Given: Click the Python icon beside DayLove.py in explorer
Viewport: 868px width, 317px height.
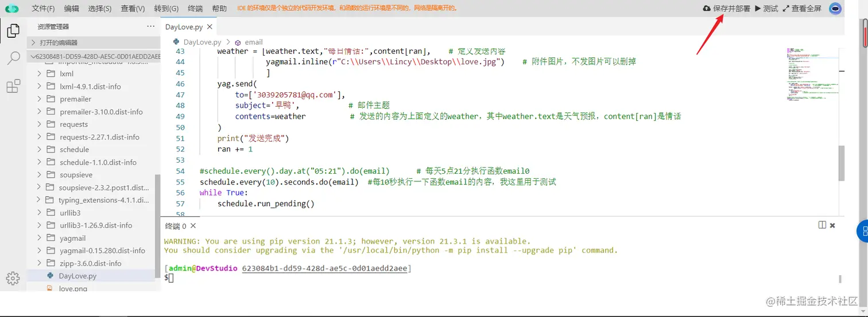Looking at the screenshot, I should (x=50, y=276).
